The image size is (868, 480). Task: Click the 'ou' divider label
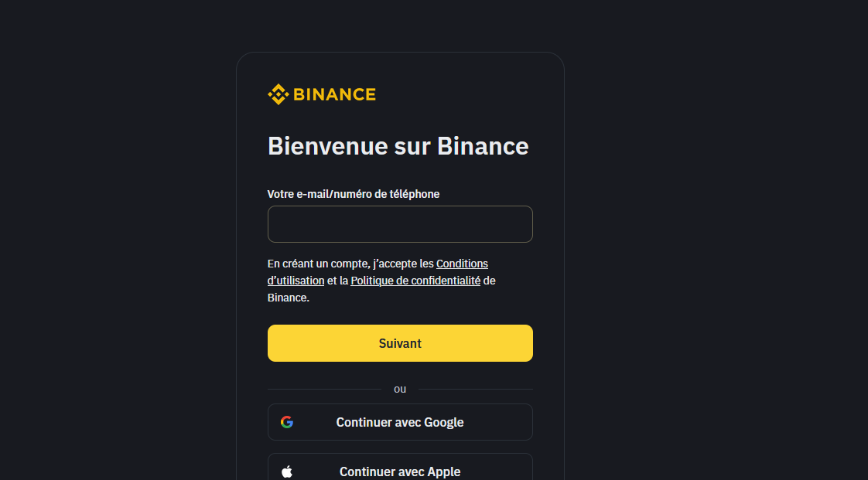(400, 389)
